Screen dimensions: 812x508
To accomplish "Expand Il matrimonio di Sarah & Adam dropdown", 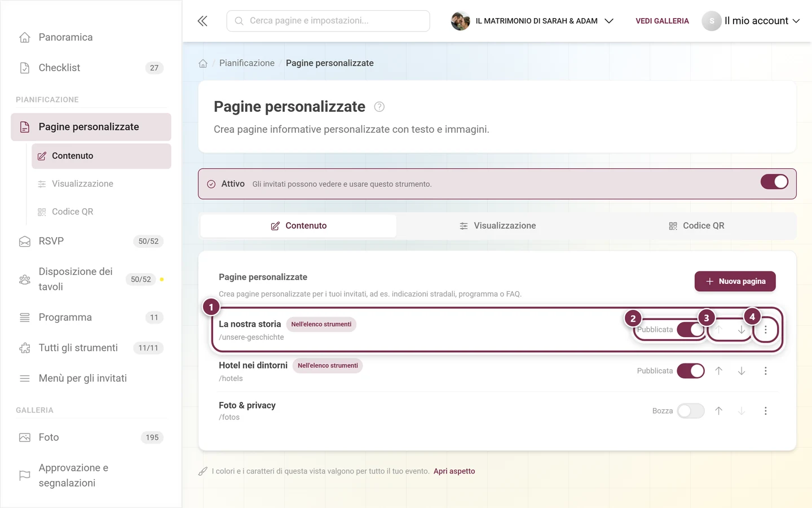I will click(x=532, y=21).
